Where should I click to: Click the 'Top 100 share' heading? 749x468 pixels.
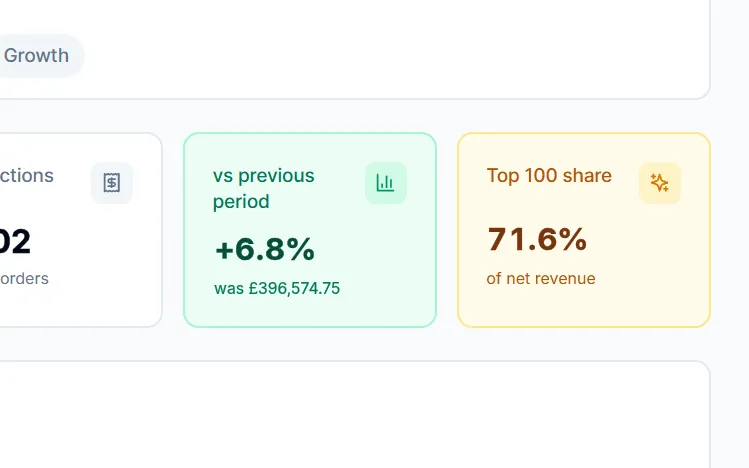coord(549,176)
